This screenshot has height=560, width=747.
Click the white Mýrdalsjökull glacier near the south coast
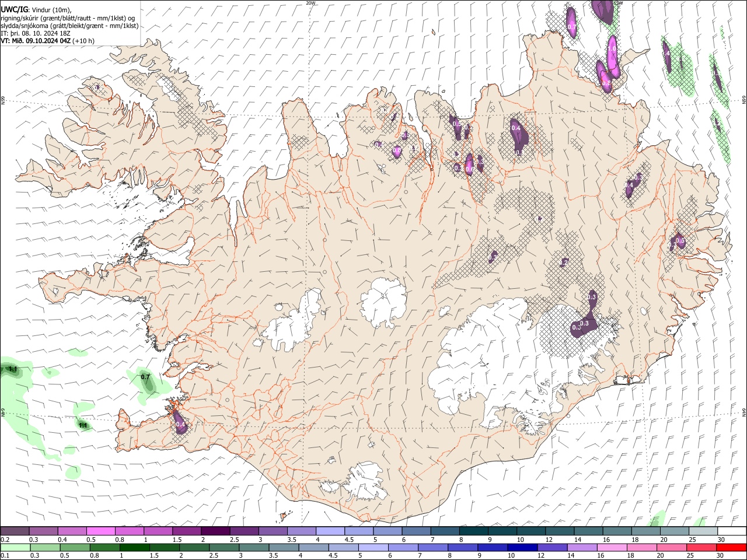tap(365, 482)
